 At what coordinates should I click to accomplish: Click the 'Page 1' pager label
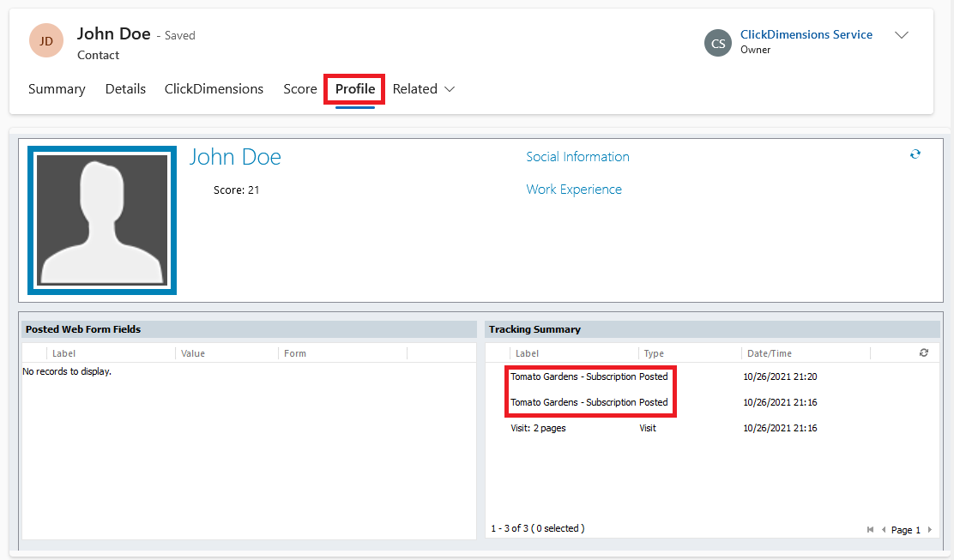coord(905,530)
